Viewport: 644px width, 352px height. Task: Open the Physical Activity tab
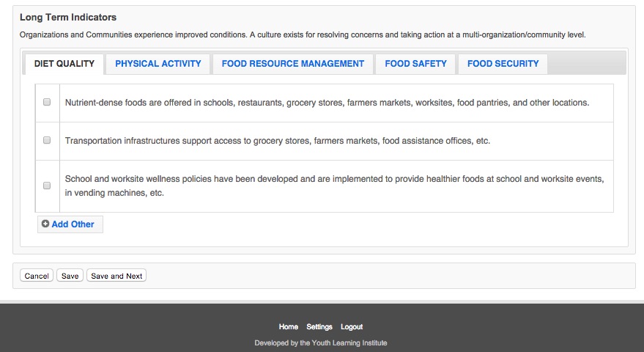[158, 64]
